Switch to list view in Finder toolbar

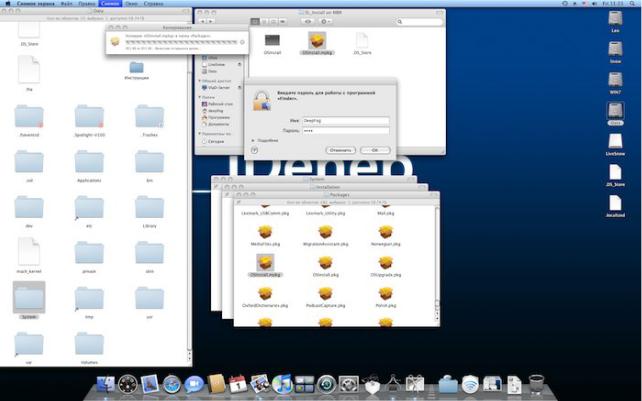[264, 21]
